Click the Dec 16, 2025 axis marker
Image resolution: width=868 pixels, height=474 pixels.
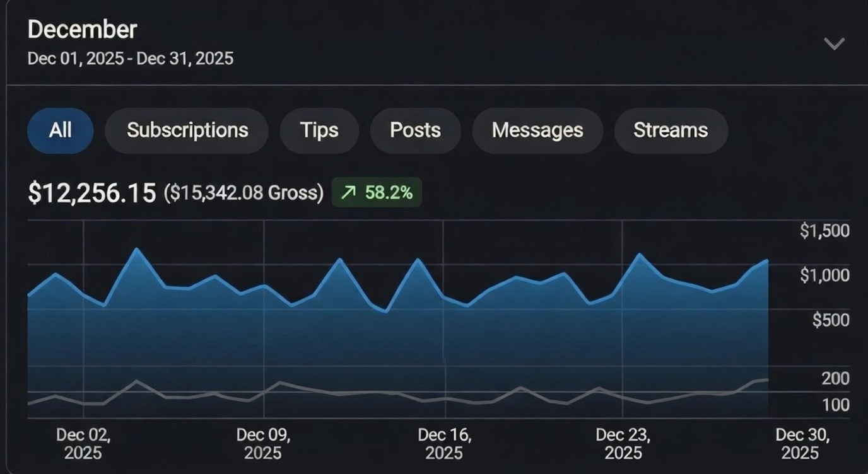[x=444, y=444]
